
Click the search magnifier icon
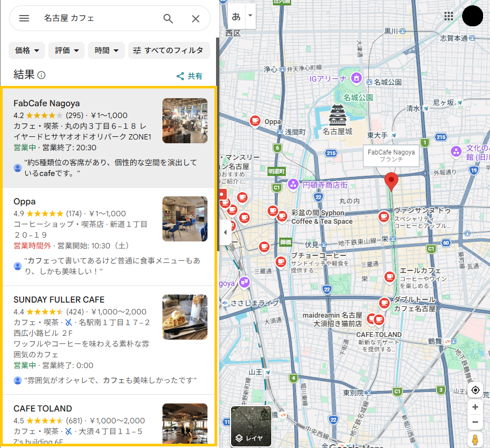168,18
